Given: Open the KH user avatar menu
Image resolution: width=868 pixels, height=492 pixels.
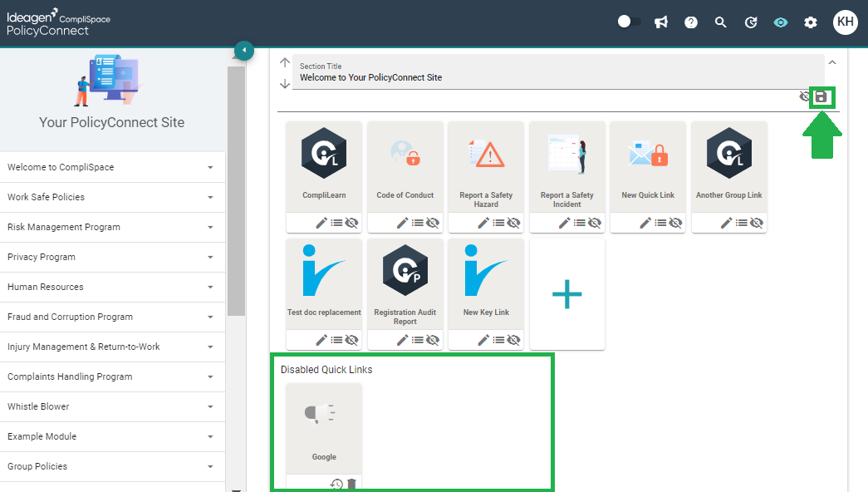Looking at the screenshot, I should tap(846, 22).
